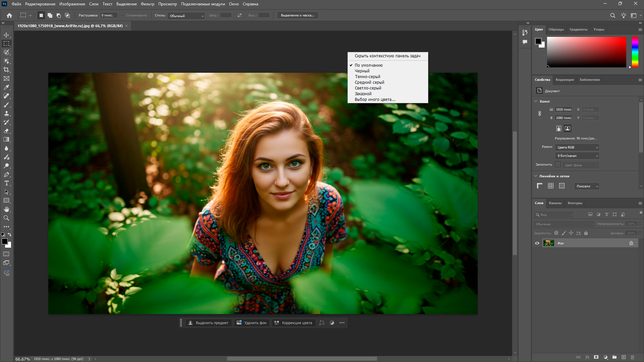Hide the Фон layer visibility eye
This screenshot has width=644, height=362.
[x=537, y=243]
